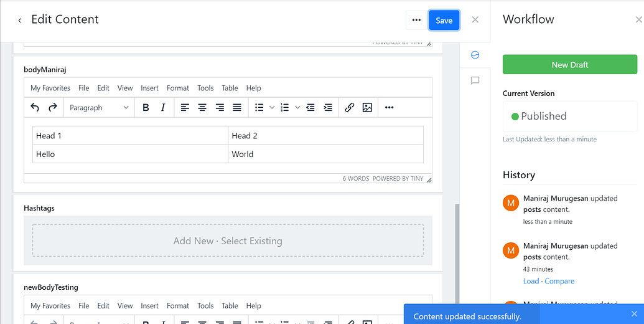Open Tools menu in bodyManiraj editor
This screenshot has height=324, width=644.
[205, 88]
